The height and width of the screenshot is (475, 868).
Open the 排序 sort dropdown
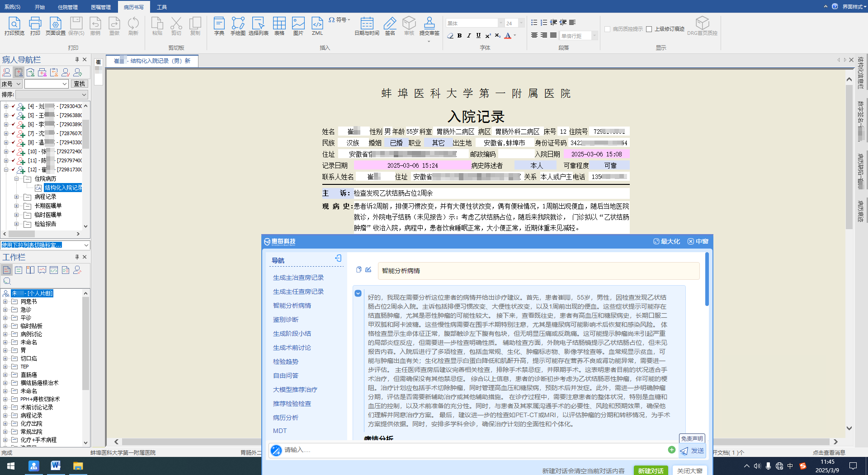coord(84,95)
